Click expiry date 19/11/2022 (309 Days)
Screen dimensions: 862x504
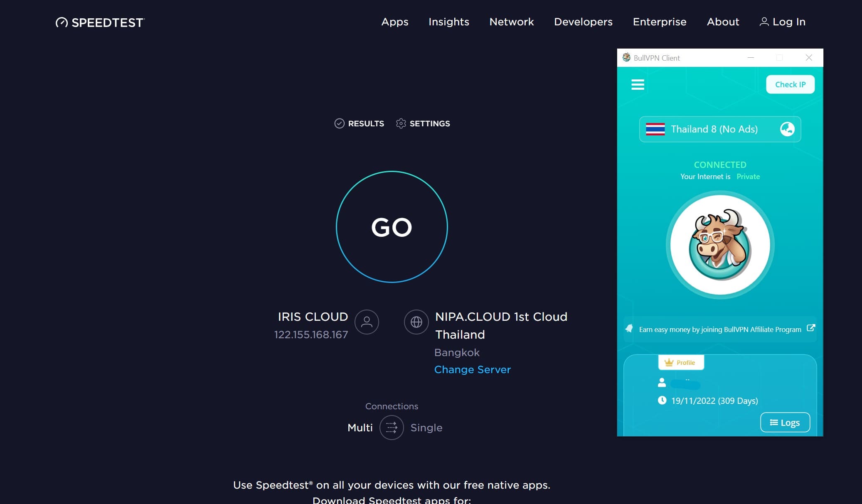[714, 401]
